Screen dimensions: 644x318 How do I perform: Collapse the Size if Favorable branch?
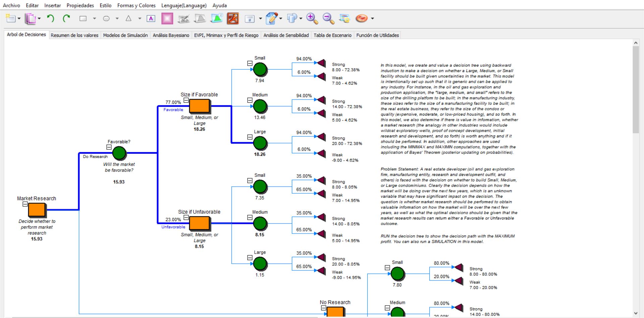click(186, 100)
